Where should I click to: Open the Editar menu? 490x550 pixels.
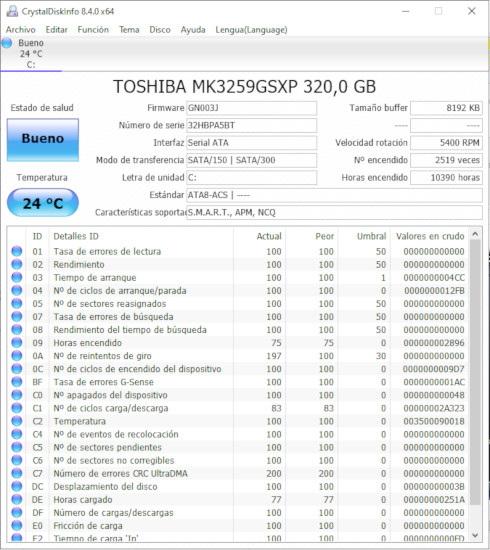(56, 30)
